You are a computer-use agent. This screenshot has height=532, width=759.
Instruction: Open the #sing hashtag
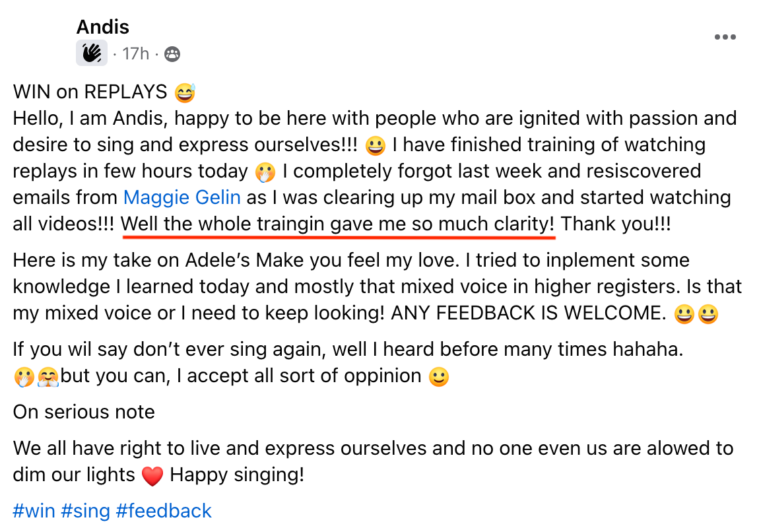85,511
